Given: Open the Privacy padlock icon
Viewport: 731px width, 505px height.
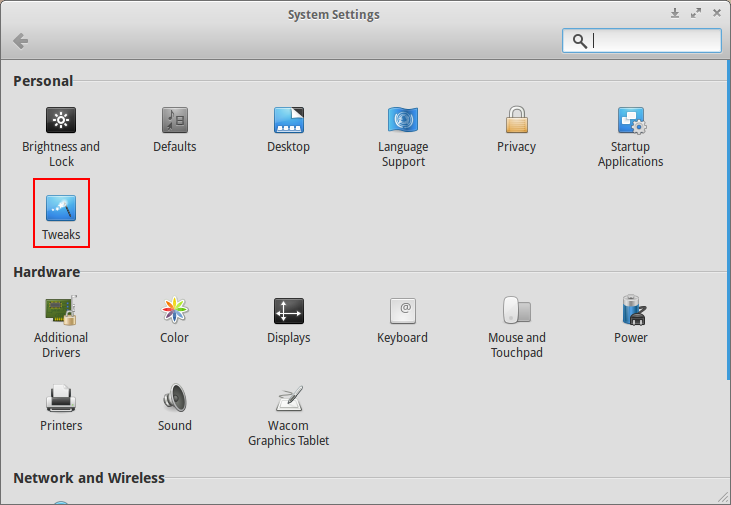Looking at the screenshot, I should coord(517,120).
